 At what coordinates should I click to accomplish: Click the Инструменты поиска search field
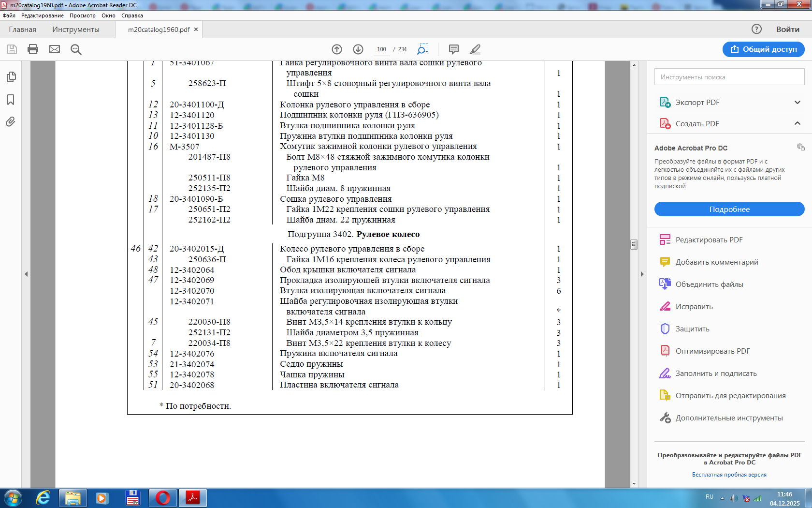pyautogui.click(x=729, y=77)
